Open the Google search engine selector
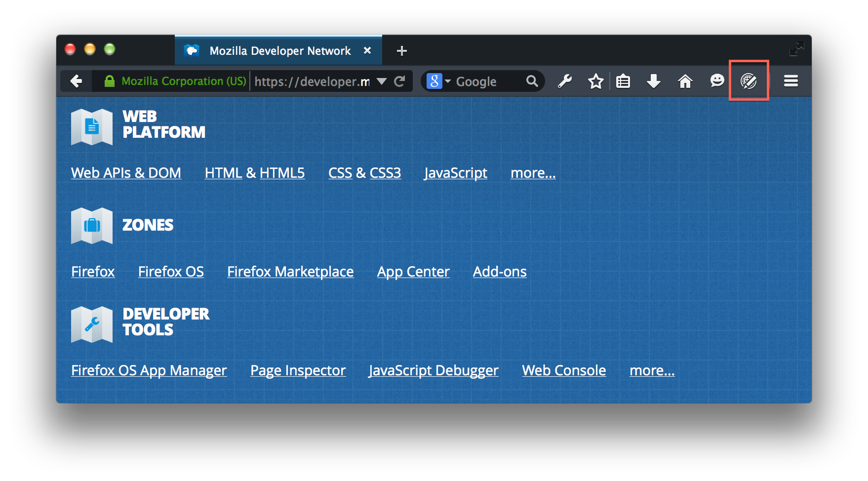 (438, 81)
